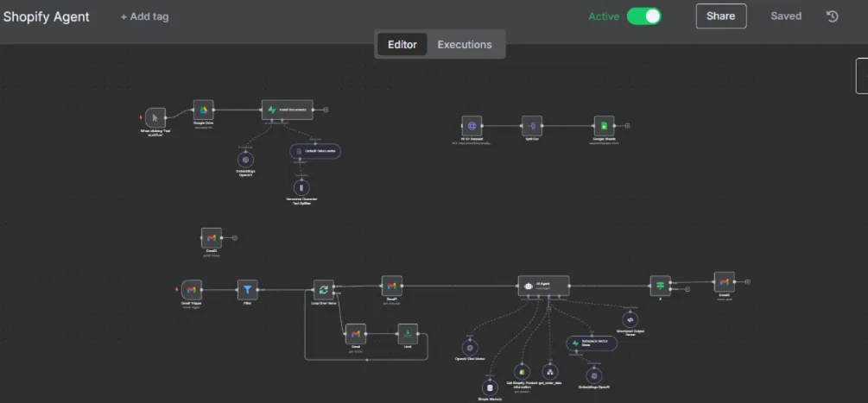
Task: Select the Gmail3 node at workflow end
Action: tap(724, 282)
